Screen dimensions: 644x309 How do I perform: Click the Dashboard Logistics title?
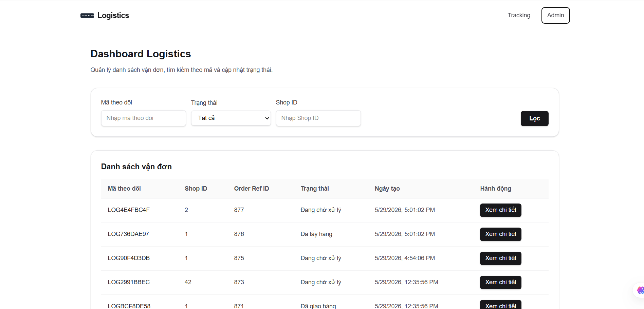point(141,54)
